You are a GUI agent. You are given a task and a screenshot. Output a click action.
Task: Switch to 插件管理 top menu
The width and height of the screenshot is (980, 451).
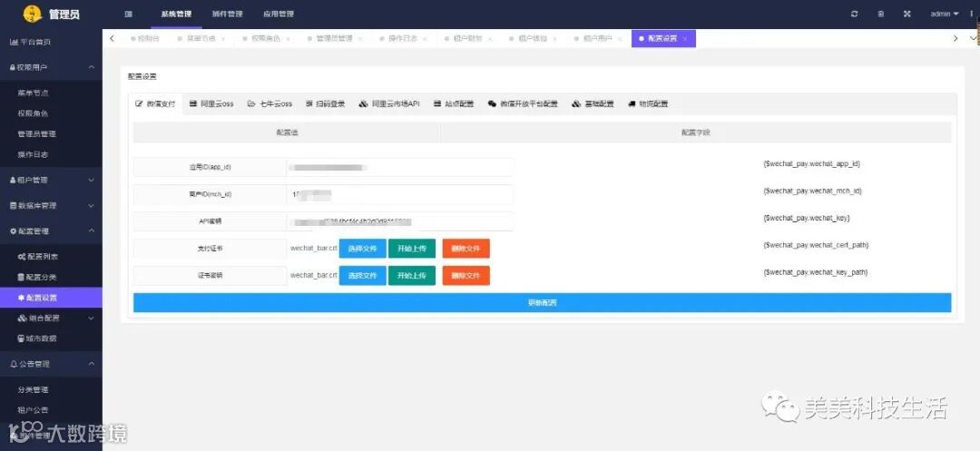228,14
